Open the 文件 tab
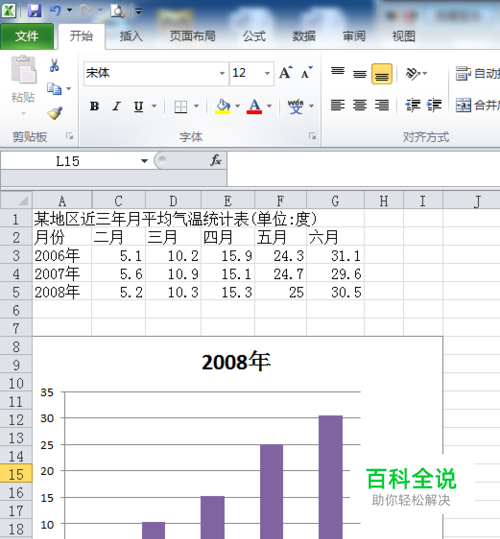The image size is (500, 539). point(27,36)
